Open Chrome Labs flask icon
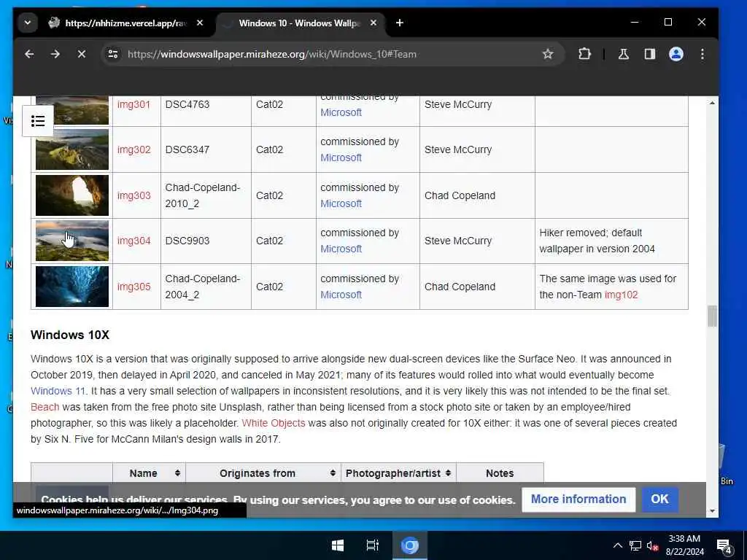The height and width of the screenshot is (560, 747). click(623, 54)
